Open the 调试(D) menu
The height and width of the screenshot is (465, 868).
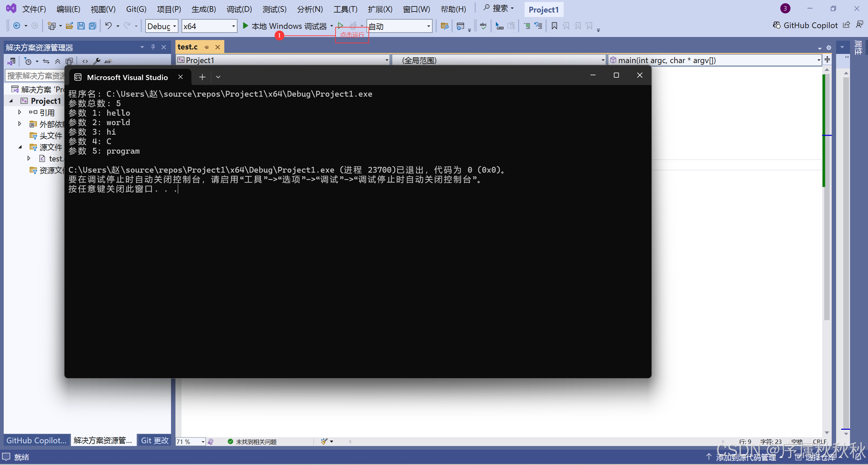[x=239, y=9]
